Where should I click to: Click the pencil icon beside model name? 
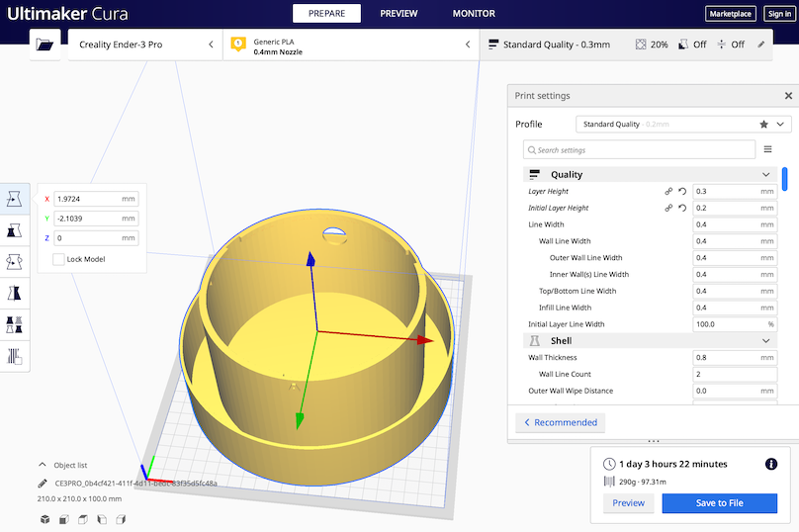(x=43, y=484)
